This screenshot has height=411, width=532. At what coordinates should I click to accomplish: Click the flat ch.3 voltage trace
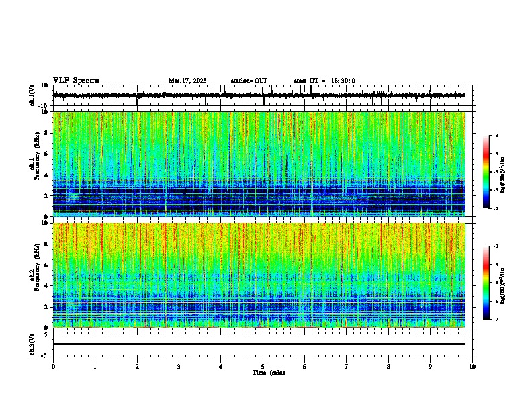click(x=259, y=344)
